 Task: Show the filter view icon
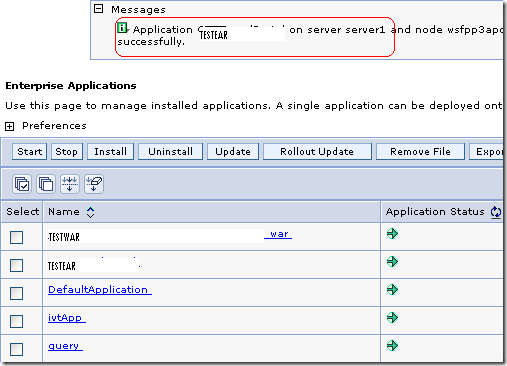(70, 184)
